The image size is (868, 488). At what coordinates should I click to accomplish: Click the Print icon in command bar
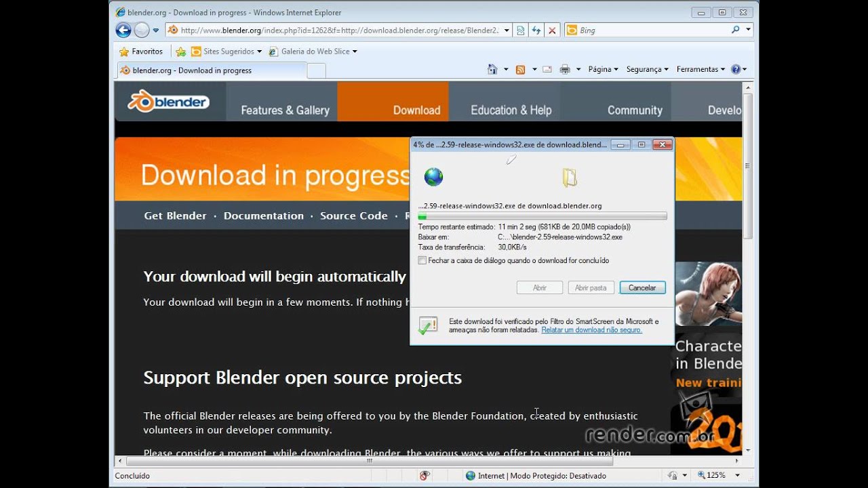564,69
